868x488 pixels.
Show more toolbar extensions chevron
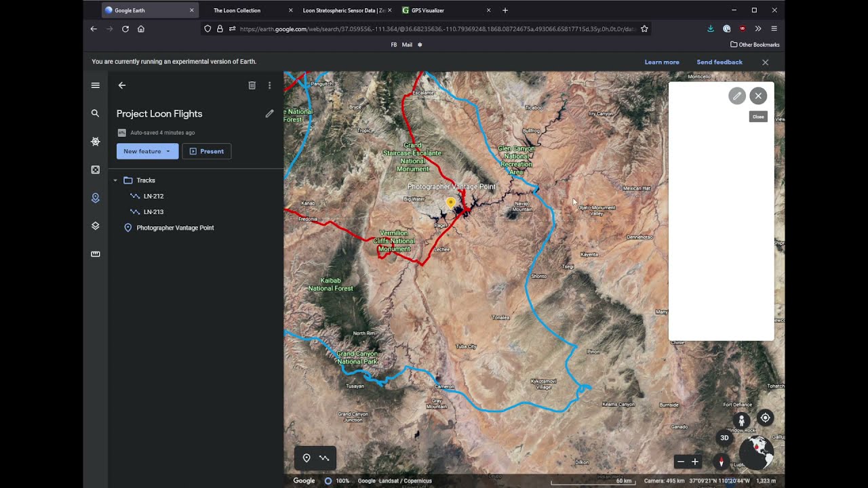[758, 28]
